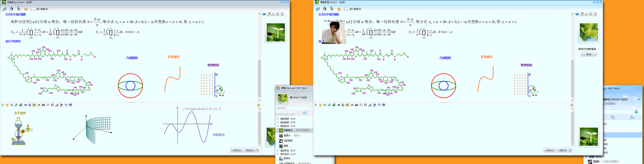Click 进入教室(E) in the left window

click(42, 9)
